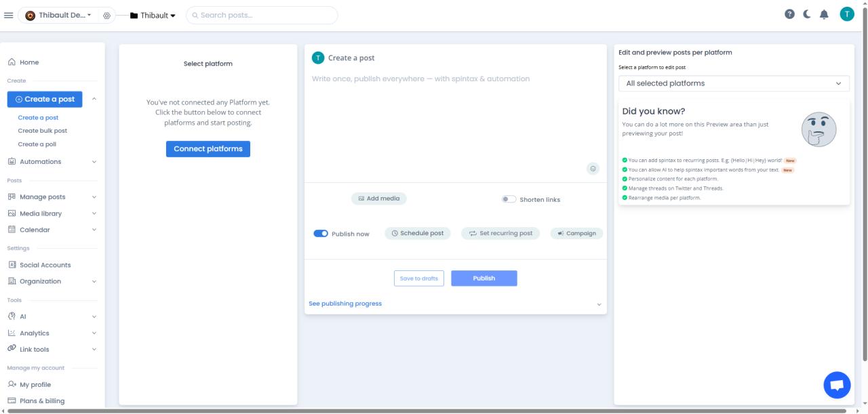Screen dimensions: 868x414
Task: Toggle the Publish now switch
Action: click(321, 234)
